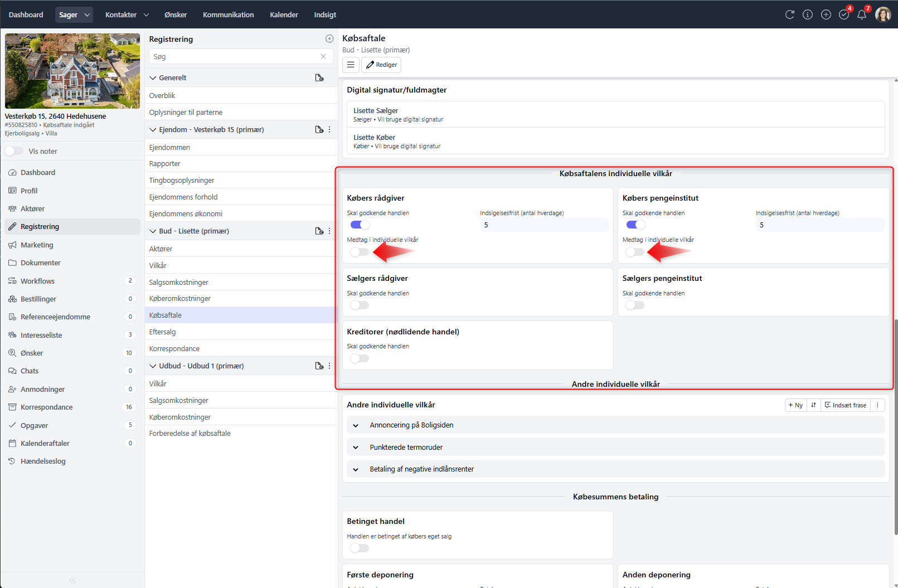Collapse the Bud - Lisette (primær) section
898x588 pixels.
coord(153,231)
